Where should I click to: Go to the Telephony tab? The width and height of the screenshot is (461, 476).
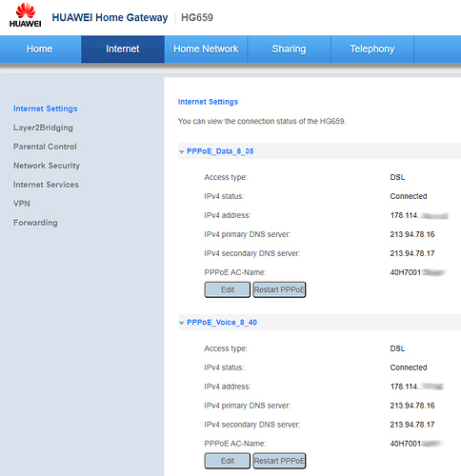pos(372,49)
